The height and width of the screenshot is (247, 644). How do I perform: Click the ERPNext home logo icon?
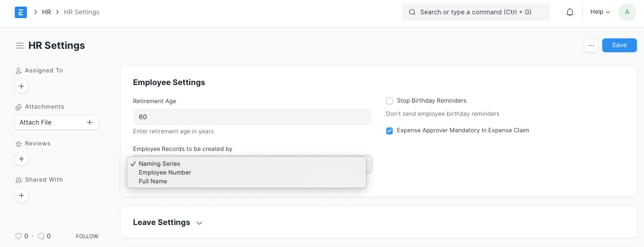click(x=21, y=12)
